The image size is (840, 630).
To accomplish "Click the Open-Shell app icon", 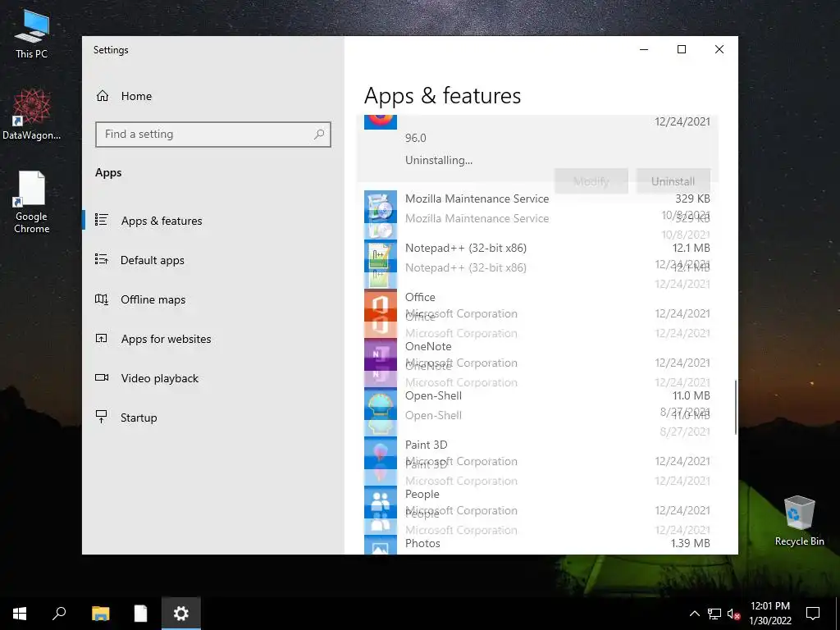I will pos(381,404).
